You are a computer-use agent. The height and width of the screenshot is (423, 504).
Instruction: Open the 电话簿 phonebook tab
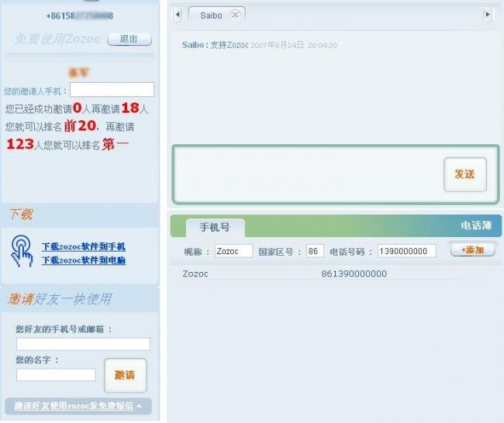coord(476,225)
